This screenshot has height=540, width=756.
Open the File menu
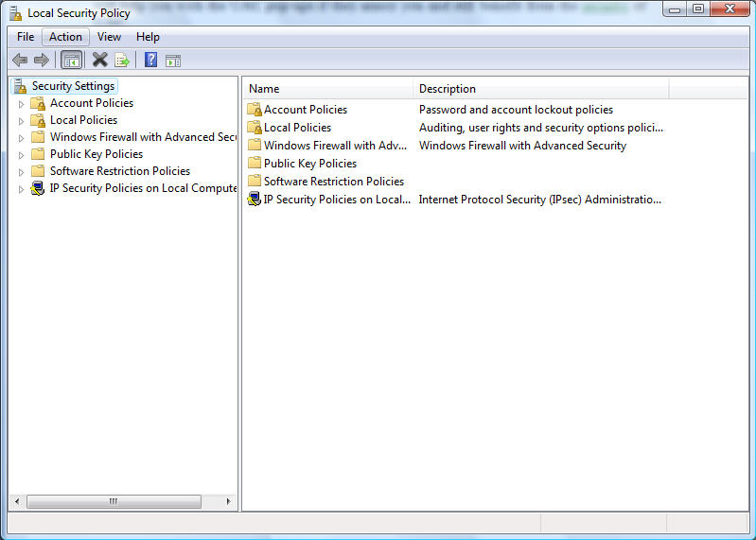[26, 37]
